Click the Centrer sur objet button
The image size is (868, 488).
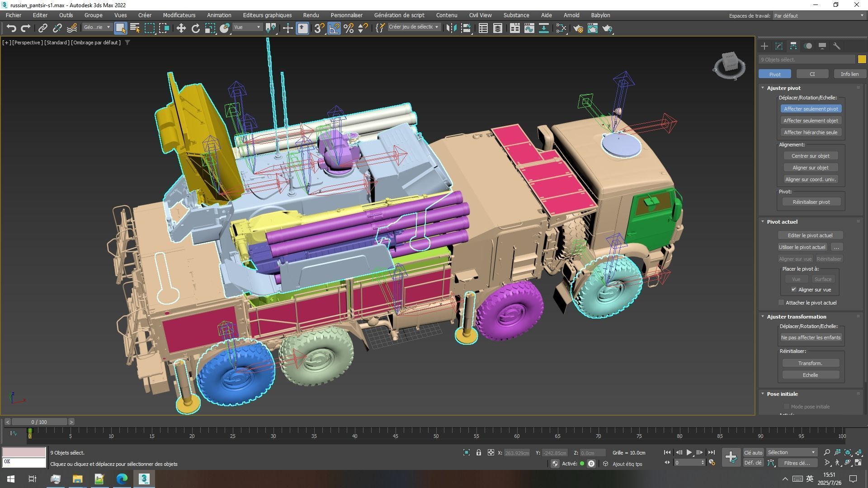click(x=810, y=156)
